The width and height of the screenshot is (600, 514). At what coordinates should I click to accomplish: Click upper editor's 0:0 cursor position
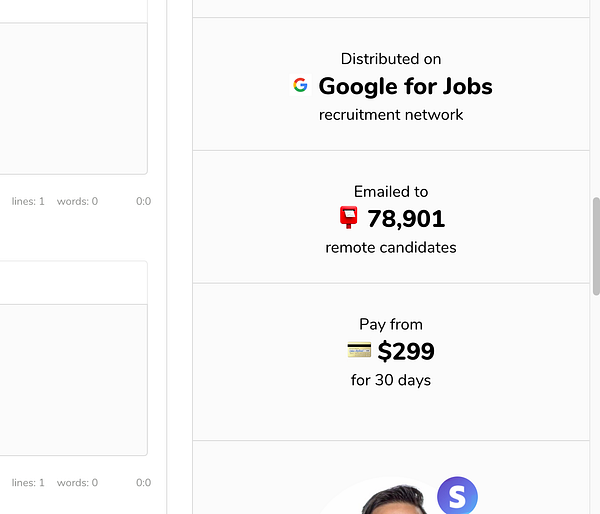tap(143, 201)
